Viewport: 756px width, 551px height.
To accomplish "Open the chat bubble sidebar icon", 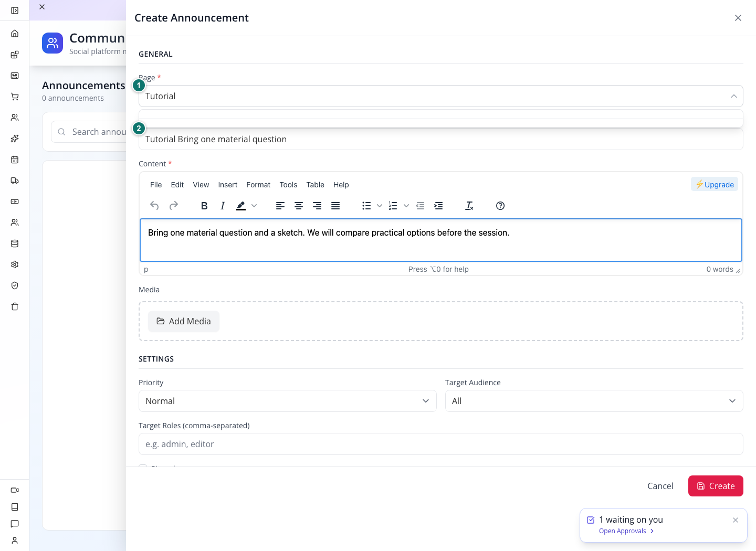I will pyautogui.click(x=15, y=524).
